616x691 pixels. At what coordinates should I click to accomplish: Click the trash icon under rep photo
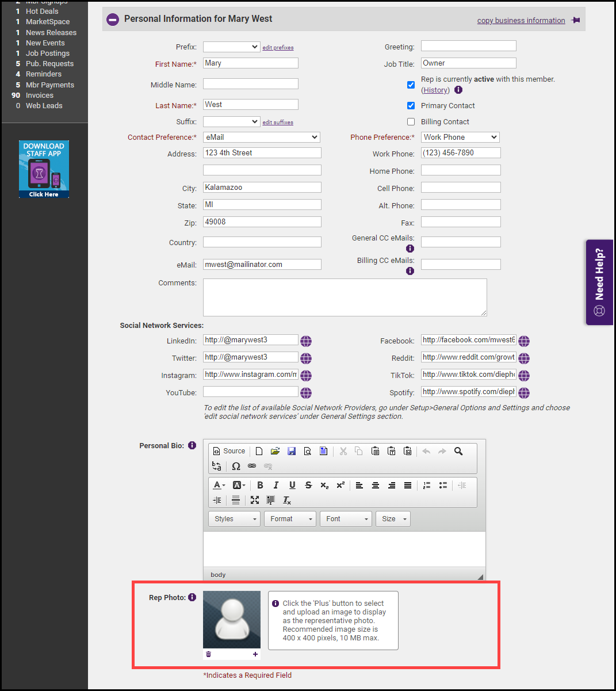coord(208,654)
